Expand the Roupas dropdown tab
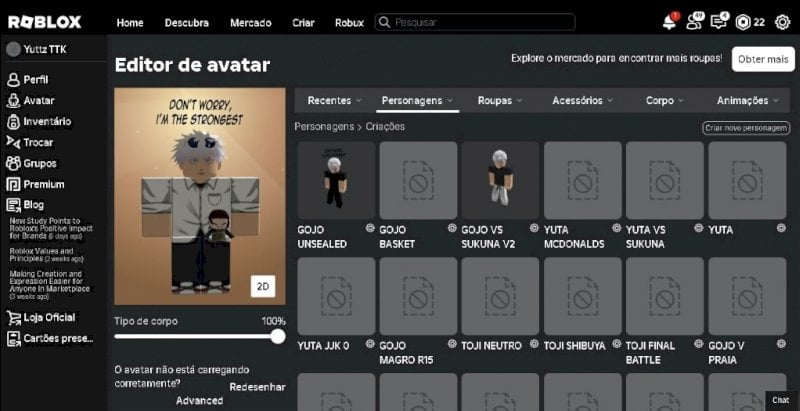 499,100
